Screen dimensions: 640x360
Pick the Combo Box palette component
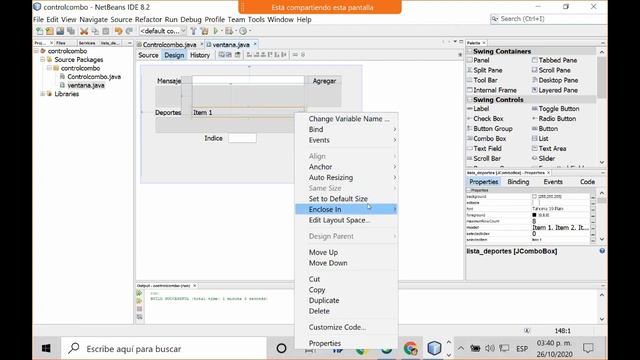click(x=486, y=138)
